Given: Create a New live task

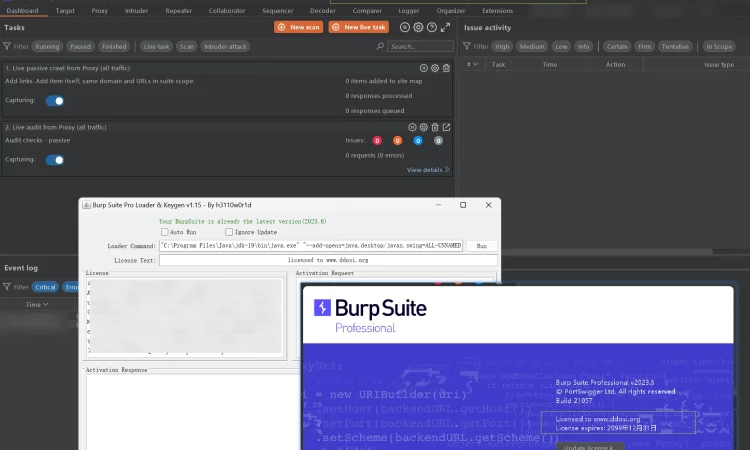Looking at the screenshot, I should pyautogui.click(x=359, y=27).
